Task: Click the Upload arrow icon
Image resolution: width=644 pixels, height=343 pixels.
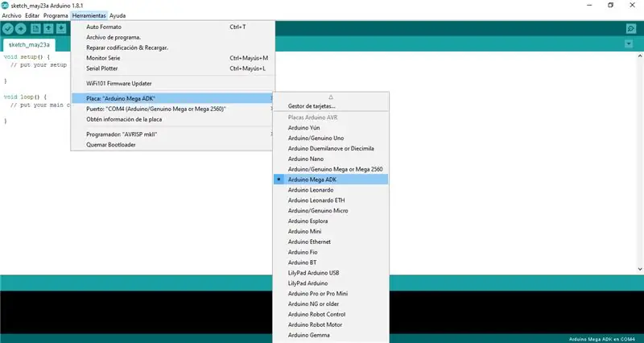Action: pos(21,28)
